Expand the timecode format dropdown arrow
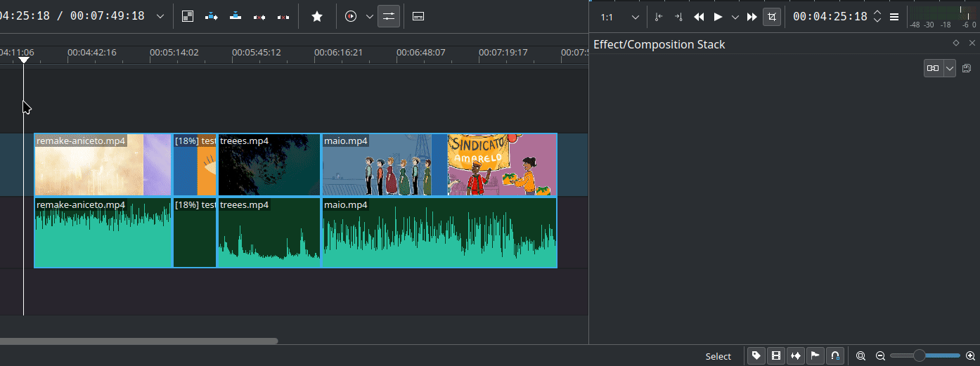 pos(160,16)
